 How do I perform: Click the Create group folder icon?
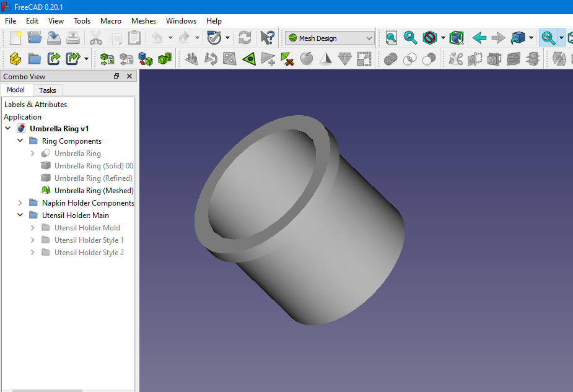[35, 59]
